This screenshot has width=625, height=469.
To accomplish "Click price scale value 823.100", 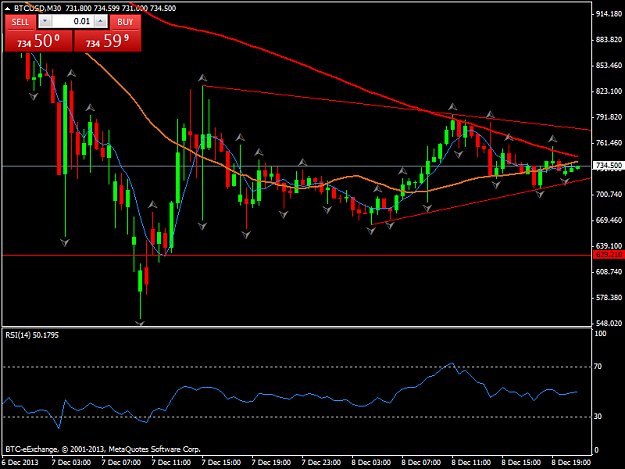I will [x=609, y=91].
